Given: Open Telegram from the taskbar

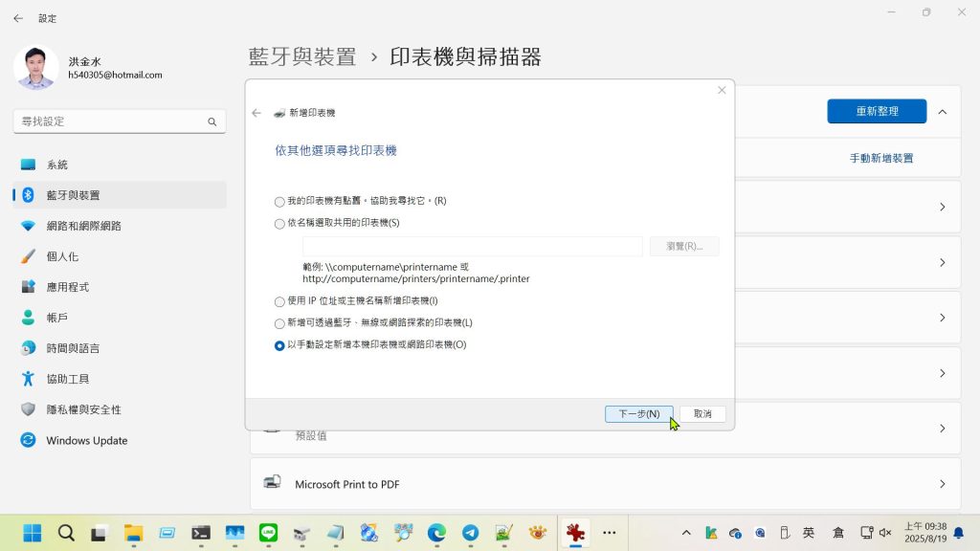Looking at the screenshot, I should pos(470,533).
